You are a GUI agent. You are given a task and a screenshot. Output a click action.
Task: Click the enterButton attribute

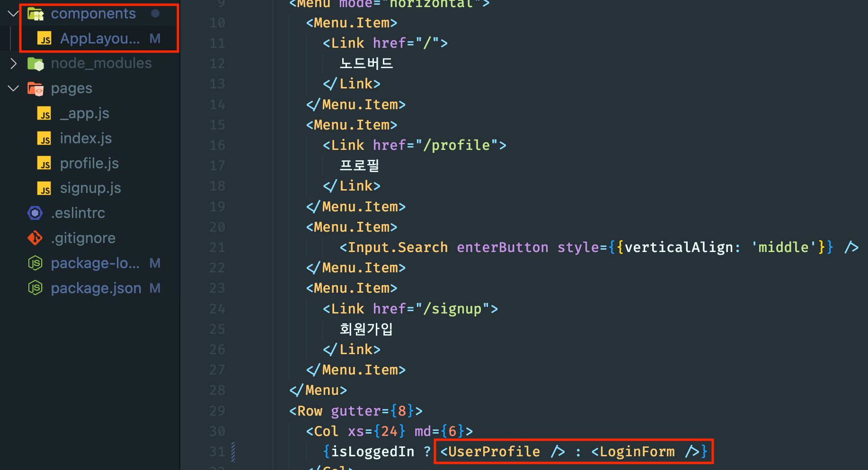[503, 247]
